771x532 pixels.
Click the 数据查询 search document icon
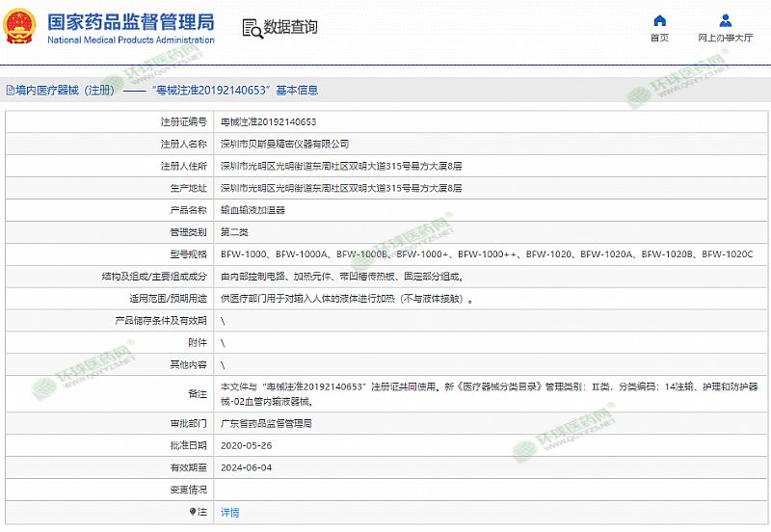(251, 27)
